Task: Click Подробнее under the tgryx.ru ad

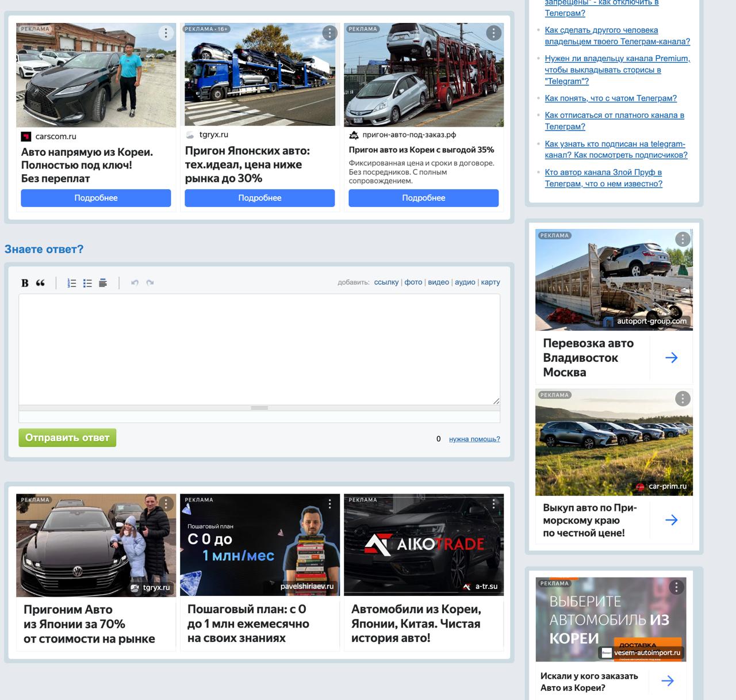Action: [x=259, y=198]
